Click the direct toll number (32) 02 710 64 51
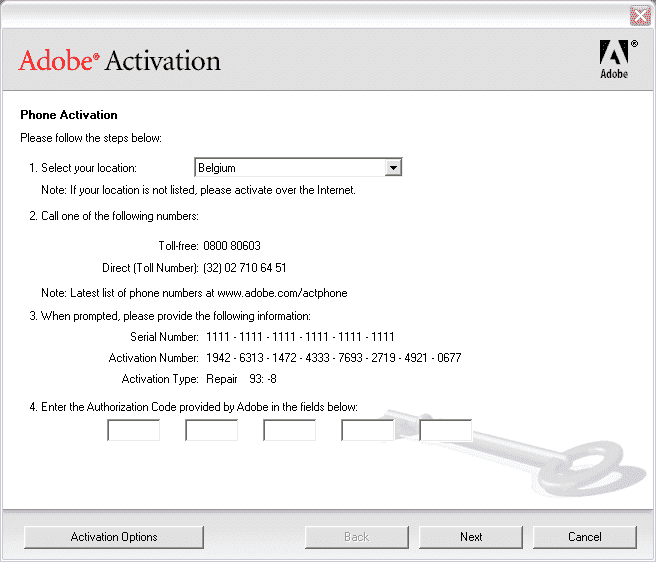Screen dimensions: 656x562 point(245,268)
